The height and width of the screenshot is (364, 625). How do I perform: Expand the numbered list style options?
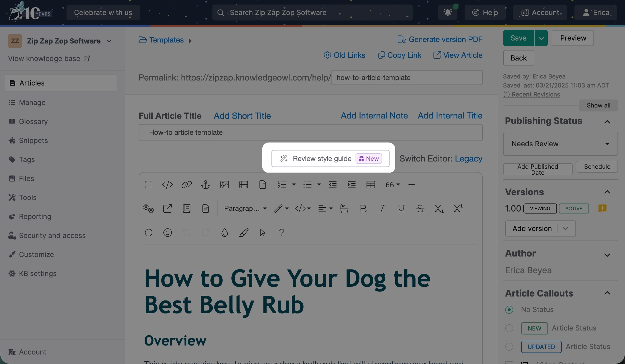(293, 184)
